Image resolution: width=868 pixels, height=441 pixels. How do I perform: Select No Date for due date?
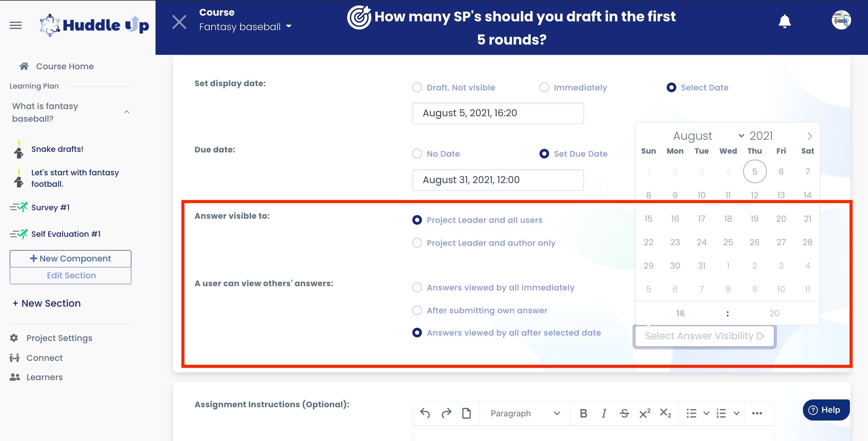click(417, 154)
